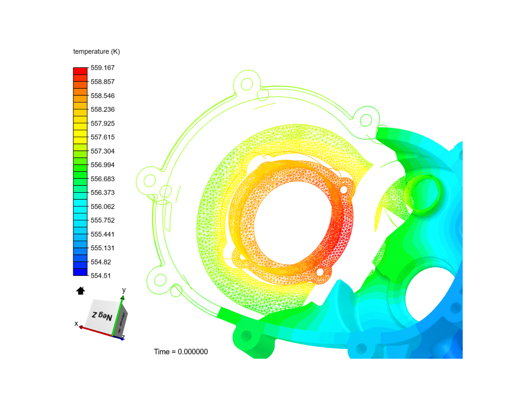Screen dimensions: 532x399
Task: Click legend value 558.236
Action: 103,109
